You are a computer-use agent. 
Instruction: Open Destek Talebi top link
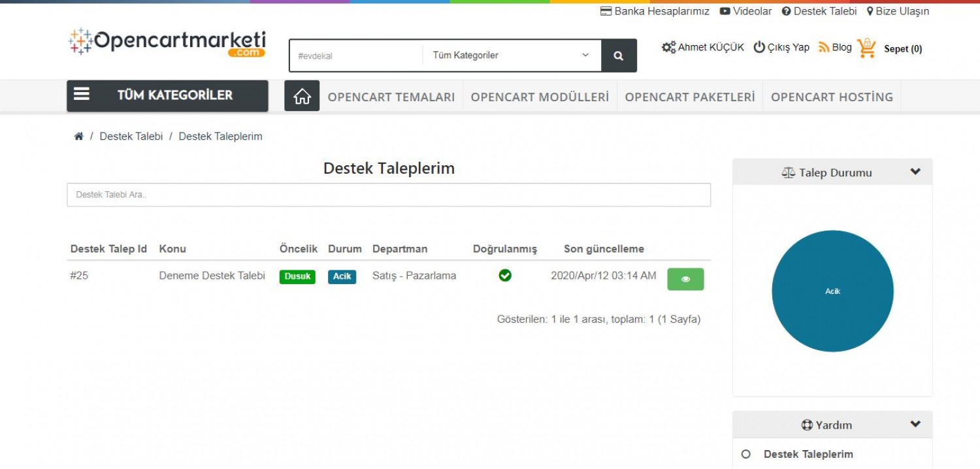point(825,11)
